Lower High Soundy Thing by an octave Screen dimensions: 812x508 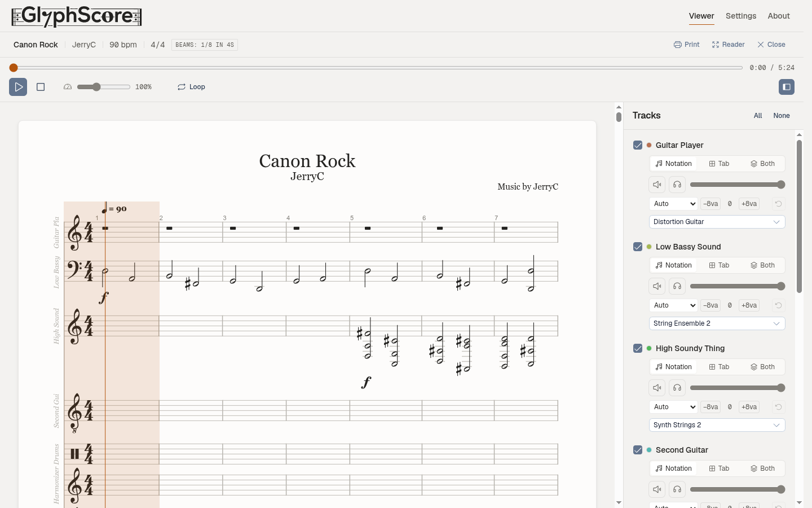[710, 407]
